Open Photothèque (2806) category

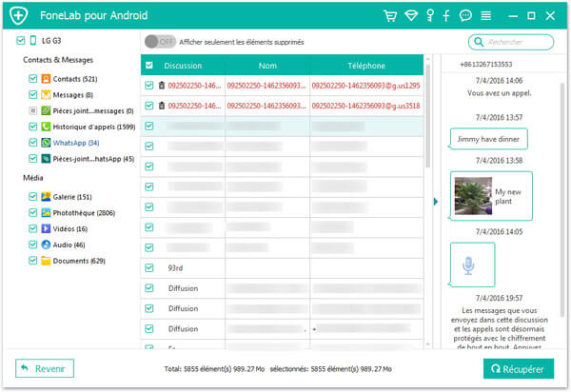click(x=84, y=212)
